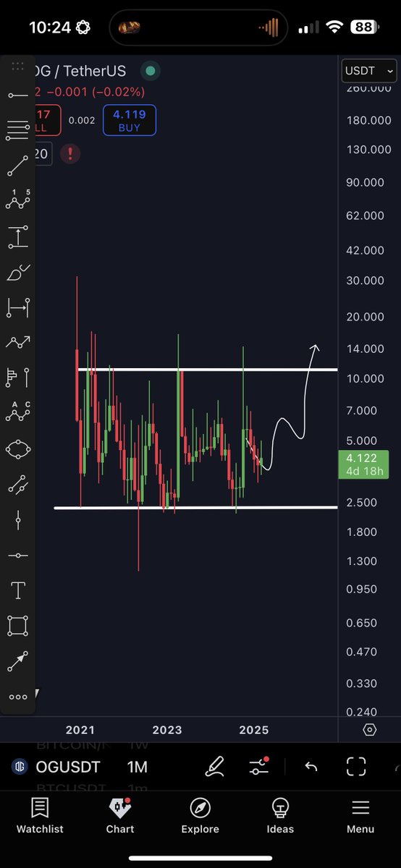Image resolution: width=401 pixels, height=868 pixels.
Task: Tap the BUY 4.119 button
Action: (129, 120)
